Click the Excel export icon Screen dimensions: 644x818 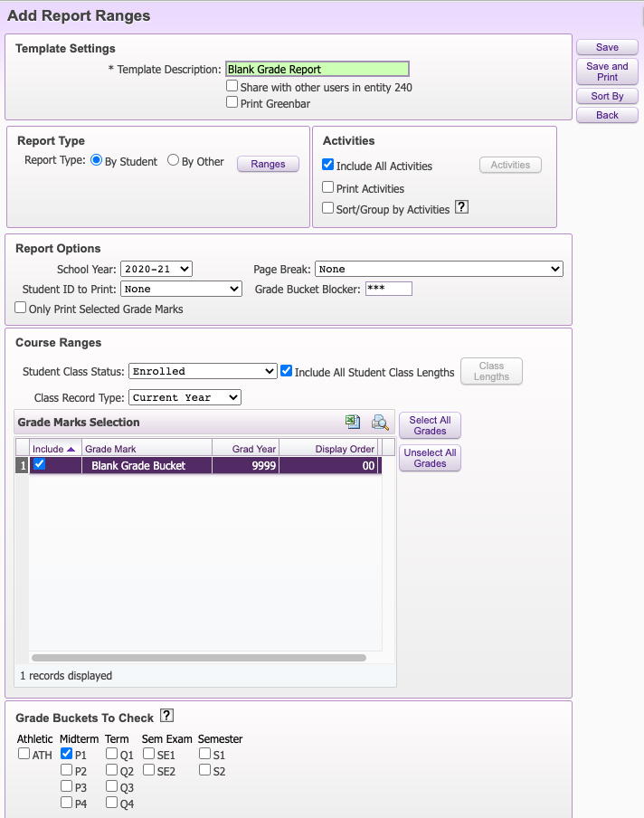[353, 423]
